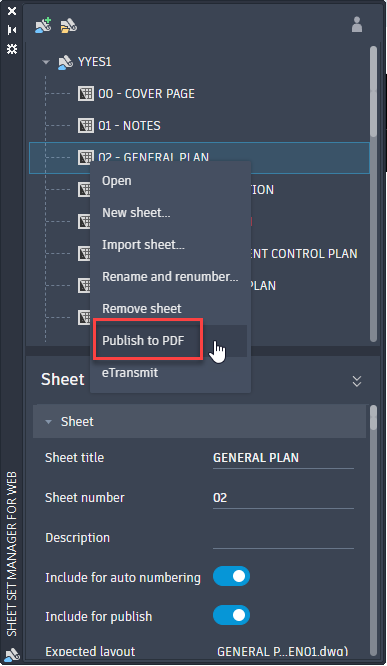
Task: Click the new sheet set icon
Action: 43,25
